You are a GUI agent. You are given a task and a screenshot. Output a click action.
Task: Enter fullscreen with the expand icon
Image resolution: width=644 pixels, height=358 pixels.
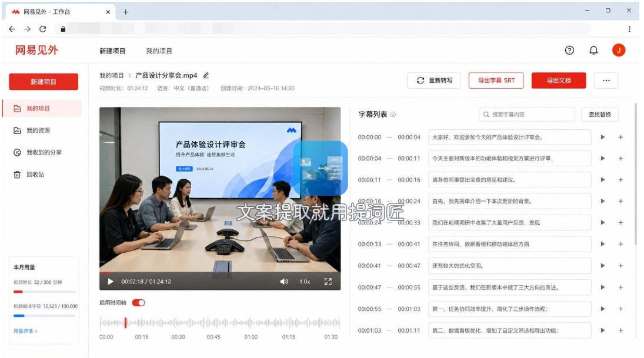328,282
